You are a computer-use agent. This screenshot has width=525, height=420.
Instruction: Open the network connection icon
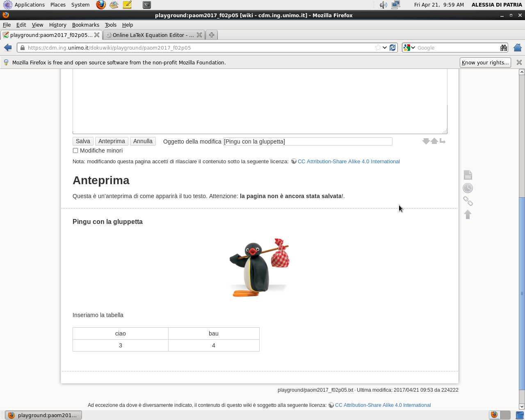[396, 5]
